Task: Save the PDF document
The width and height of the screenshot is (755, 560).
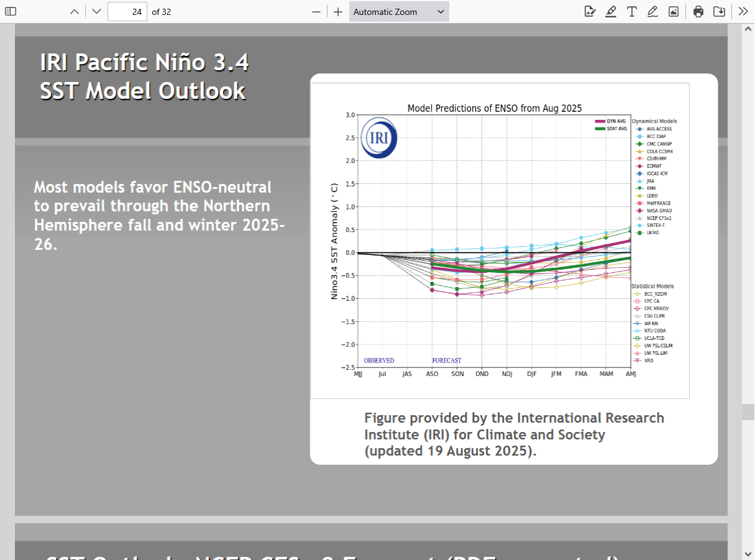Action: (x=719, y=11)
